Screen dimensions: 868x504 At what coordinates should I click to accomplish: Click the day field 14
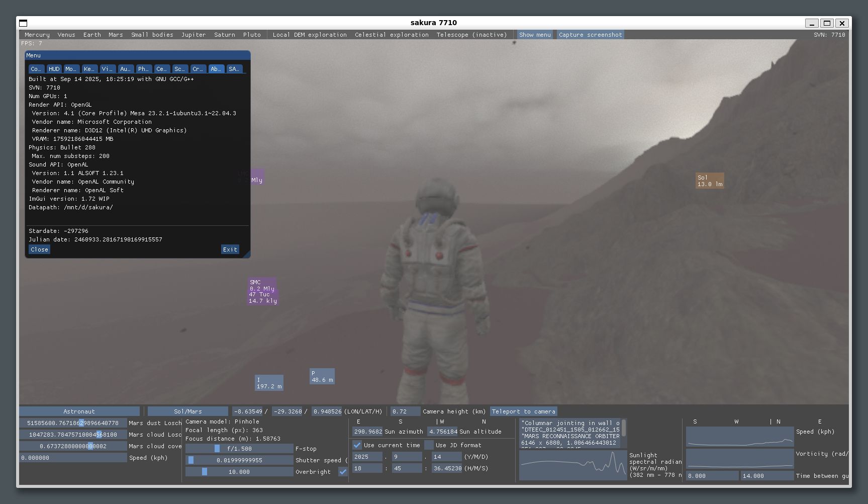coord(447,457)
